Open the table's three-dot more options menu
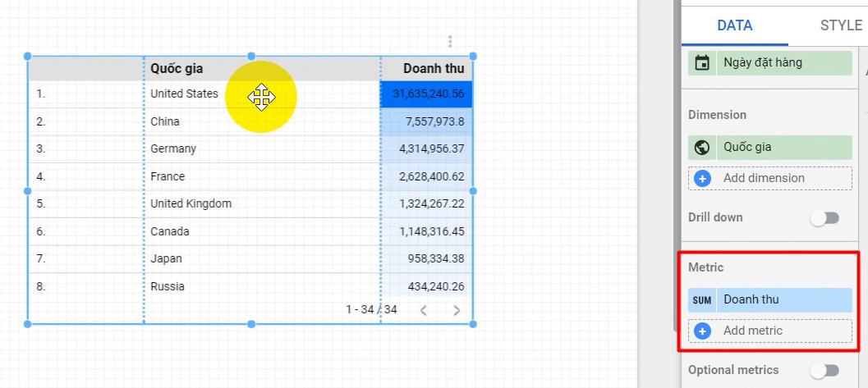Viewport: 868px width, 388px height. [450, 42]
